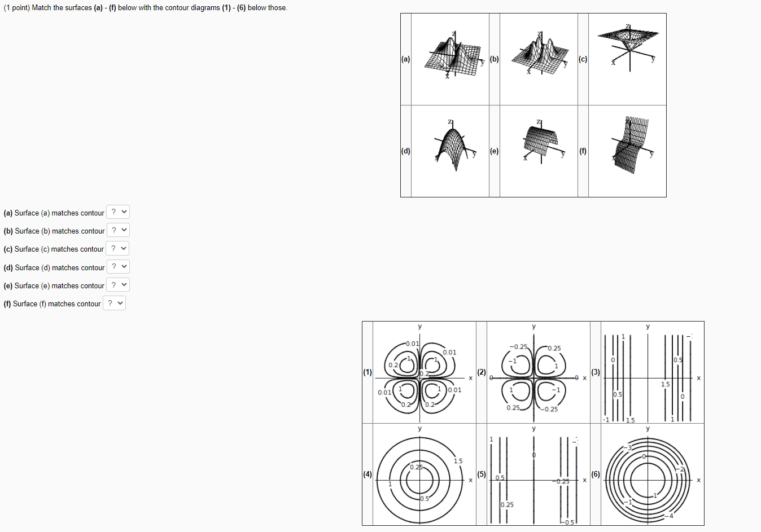Screen dimensions: 761x532
Task: Click surface plot (a) thumbnail
Action: (450, 59)
